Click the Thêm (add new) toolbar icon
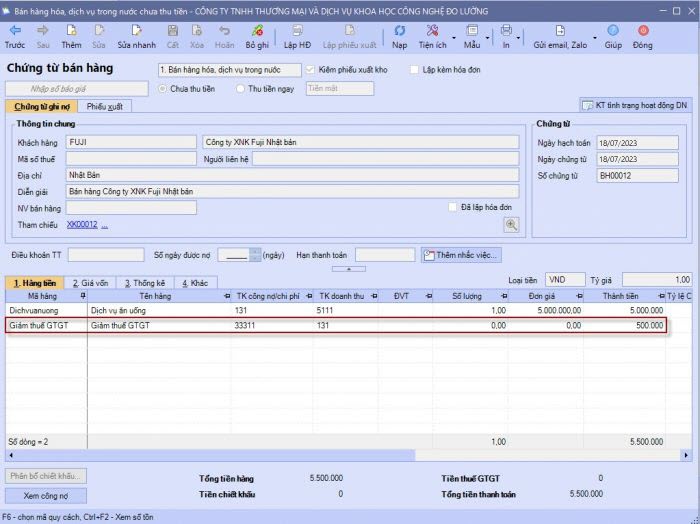 pos(71,31)
